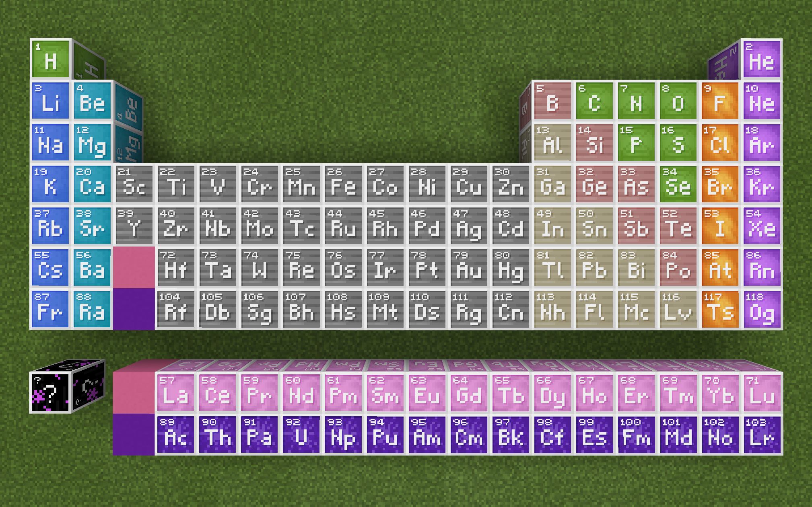Select the Oxygen (O) element block
Screen dimensions: 812x507
678,101
